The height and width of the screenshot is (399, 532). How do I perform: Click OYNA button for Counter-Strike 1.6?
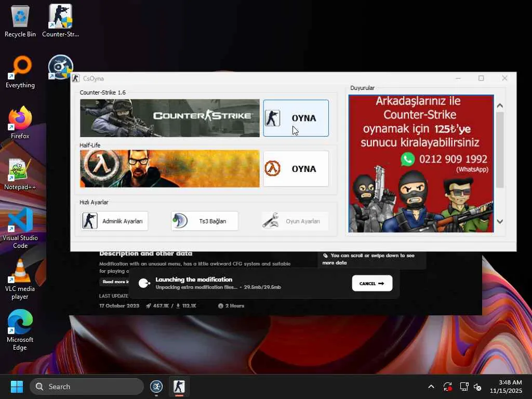(x=296, y=118)
